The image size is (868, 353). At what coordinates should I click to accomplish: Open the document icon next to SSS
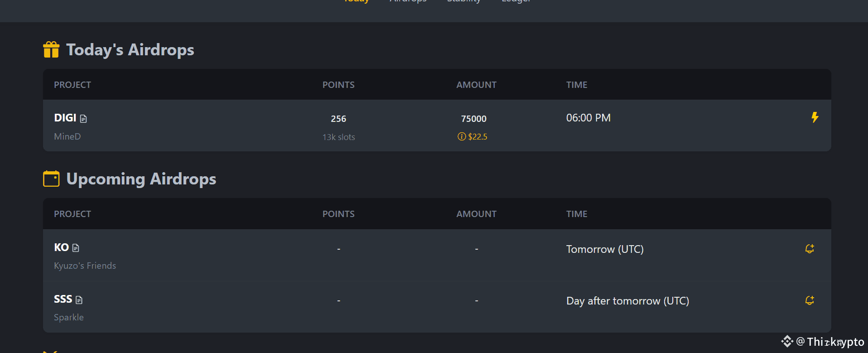point(79,300)
